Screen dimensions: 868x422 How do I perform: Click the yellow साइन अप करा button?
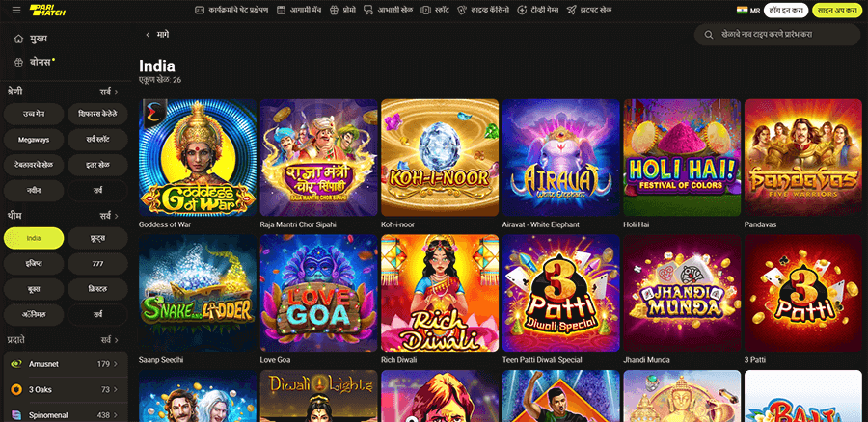pyautogui.click(x=836, y=10)
